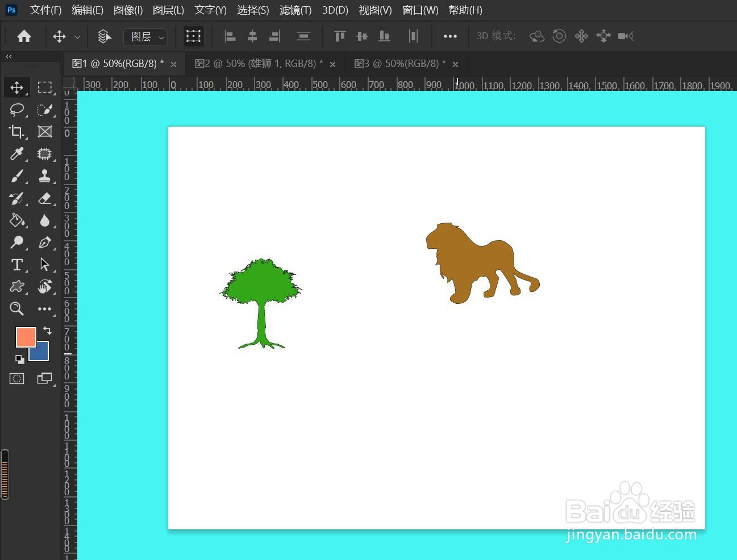This screenshot has width=737, height=560.
Task: Click align horizontal centers button
Action: tap(252, 36)
